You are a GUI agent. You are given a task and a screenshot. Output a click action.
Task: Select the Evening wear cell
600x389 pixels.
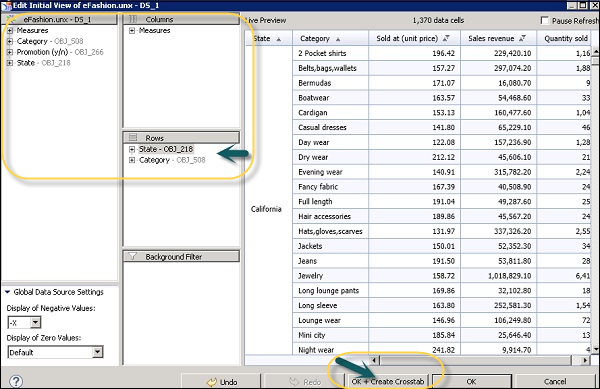point(330,172)
